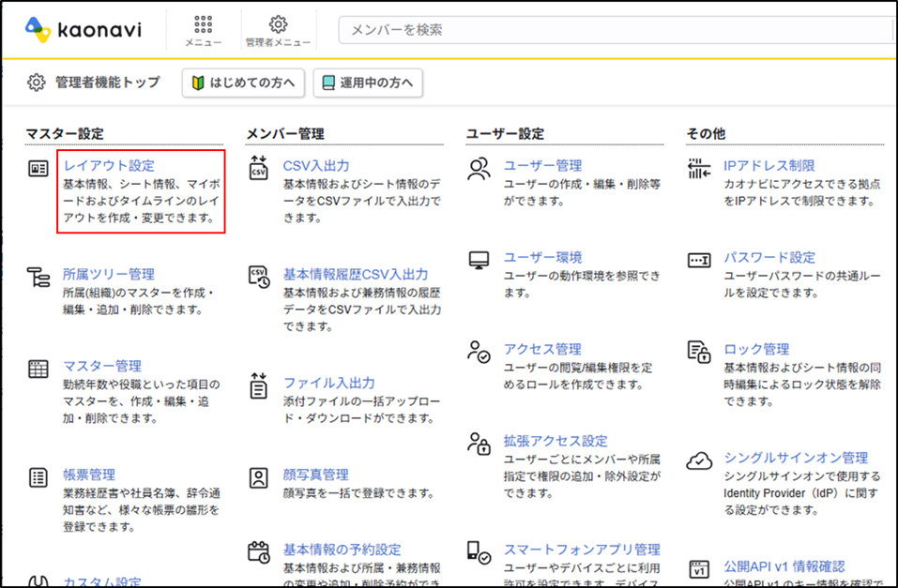Open the CSV入出力 link
The width and height of the screenshot is (898, 588).
pyautogui.click(x=316, y=165)
